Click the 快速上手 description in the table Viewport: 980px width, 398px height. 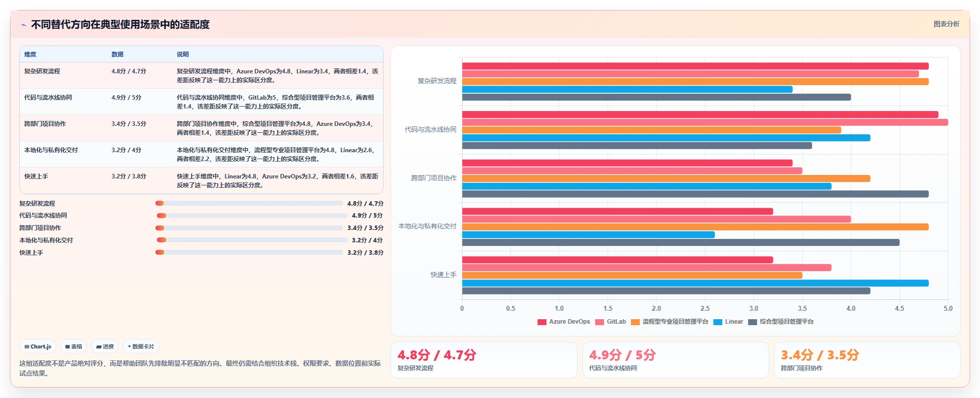(278, 181)
